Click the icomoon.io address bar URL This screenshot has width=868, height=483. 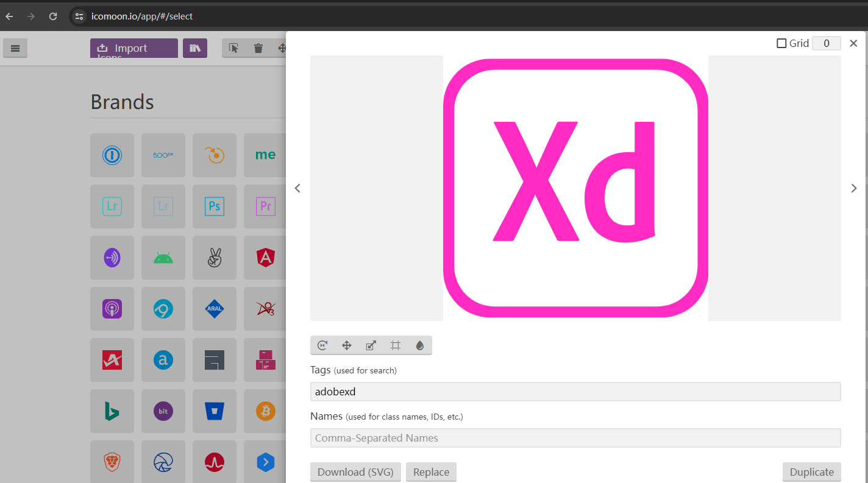click(142, 16)
